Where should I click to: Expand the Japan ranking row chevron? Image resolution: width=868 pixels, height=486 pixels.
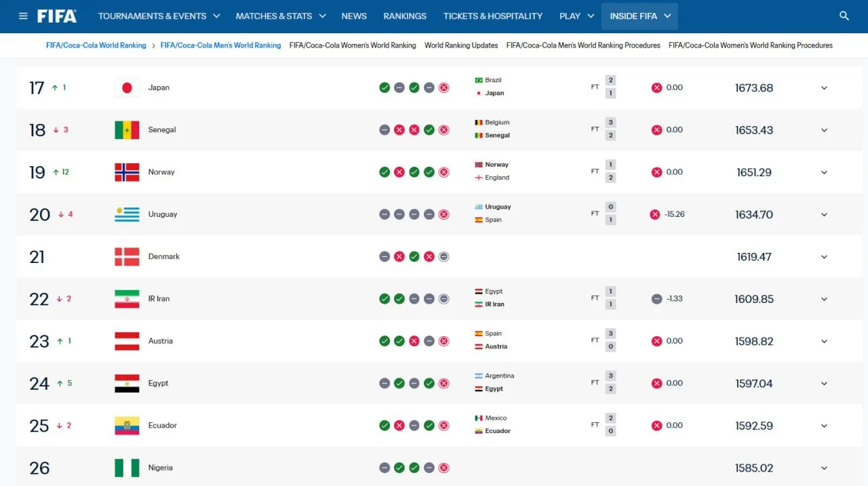(x=824, y=88)
